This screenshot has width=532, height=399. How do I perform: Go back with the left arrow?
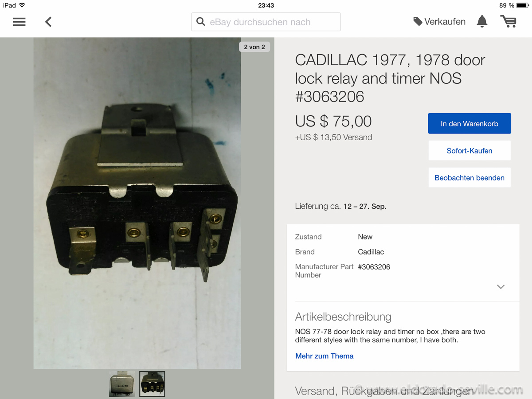click(48, 22)
